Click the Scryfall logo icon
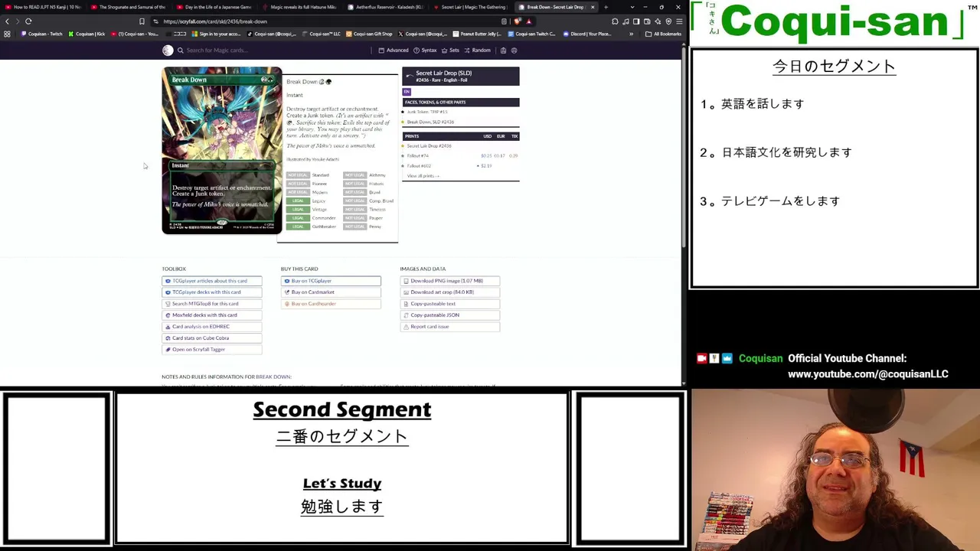The image size is (980, 551). click(x=168, y=51)
